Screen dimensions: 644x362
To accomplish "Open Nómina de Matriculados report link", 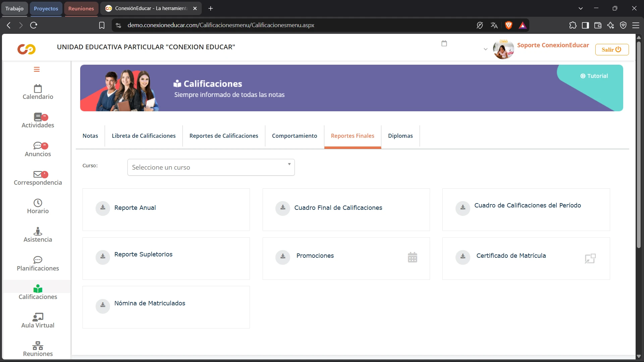I will coord(150,303).
